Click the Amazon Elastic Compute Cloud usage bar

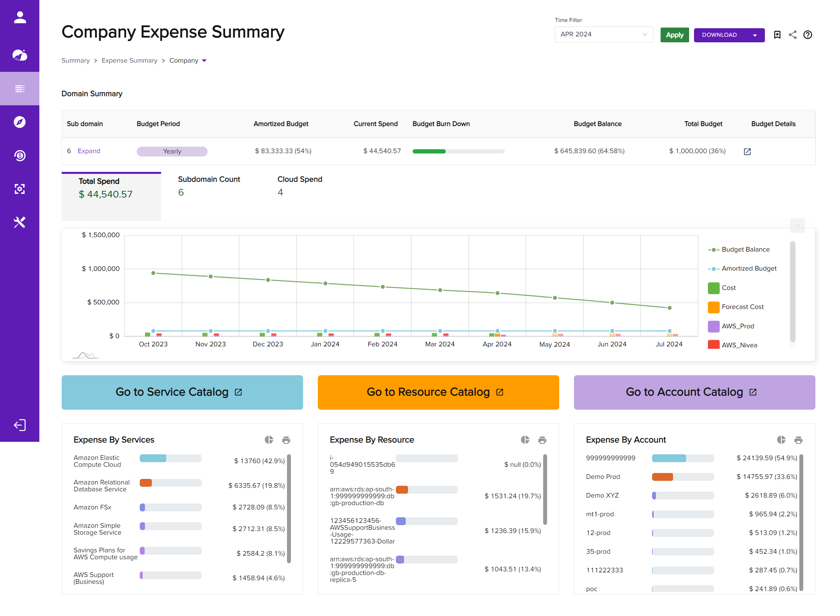170,458
